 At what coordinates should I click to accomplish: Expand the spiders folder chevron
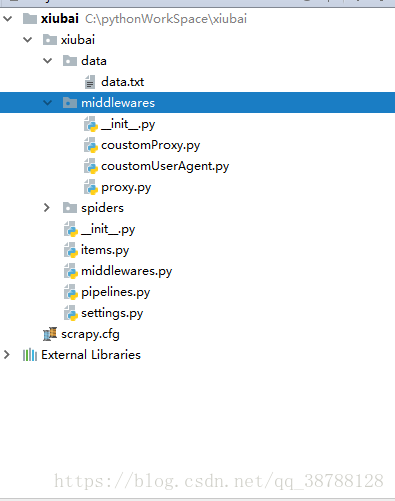(47, 208)
